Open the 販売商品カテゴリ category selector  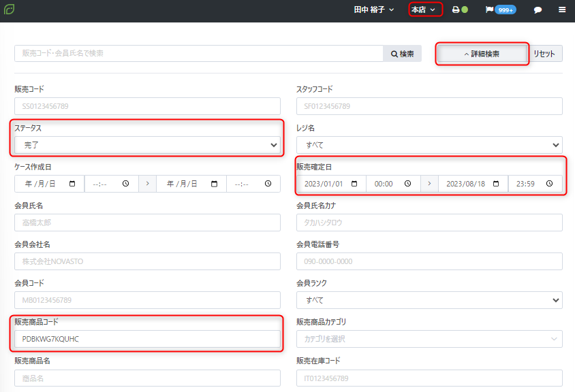pos(429,339)
